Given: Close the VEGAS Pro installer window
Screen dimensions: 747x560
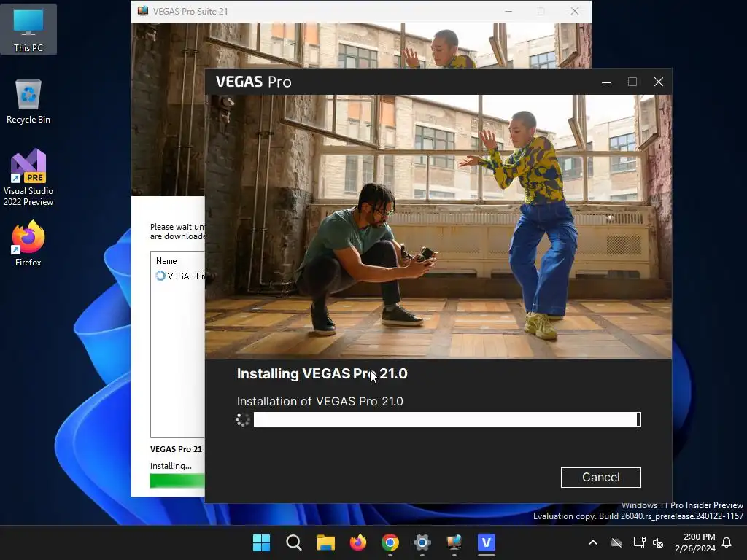Looking at the screenshot, I should 659,82.
